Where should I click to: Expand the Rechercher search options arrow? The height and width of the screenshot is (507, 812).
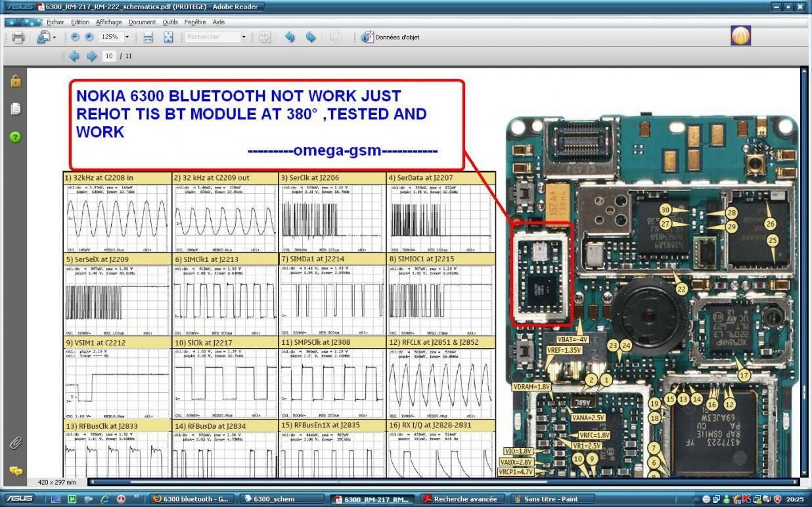pyautogui.click(x=244, y=37)
